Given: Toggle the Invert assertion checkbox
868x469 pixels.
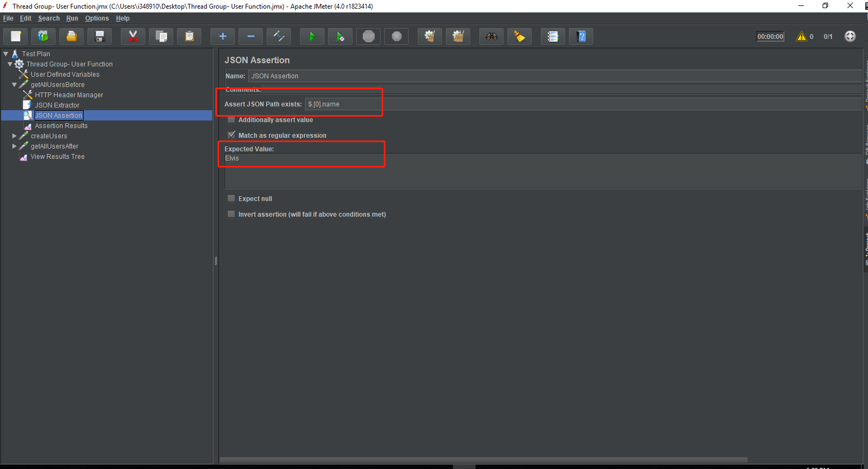Looking at the screenshot, I should [232, 214].
